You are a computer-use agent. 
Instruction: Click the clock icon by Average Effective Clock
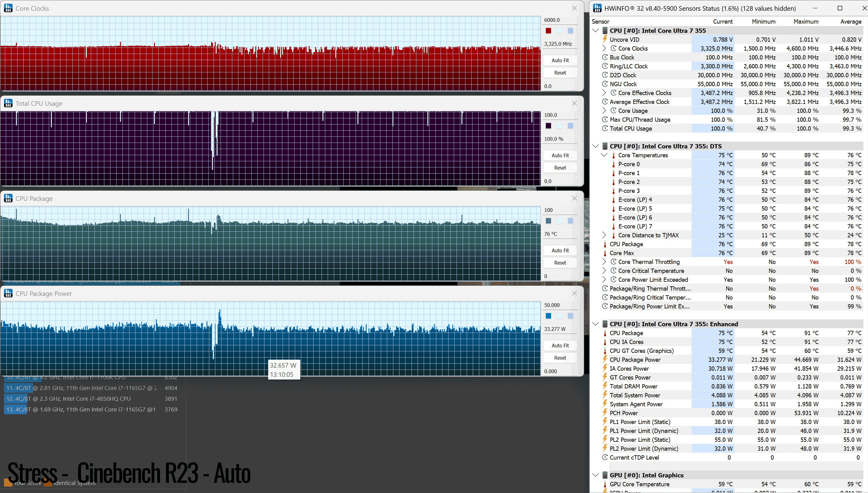[x=605, y=101]
